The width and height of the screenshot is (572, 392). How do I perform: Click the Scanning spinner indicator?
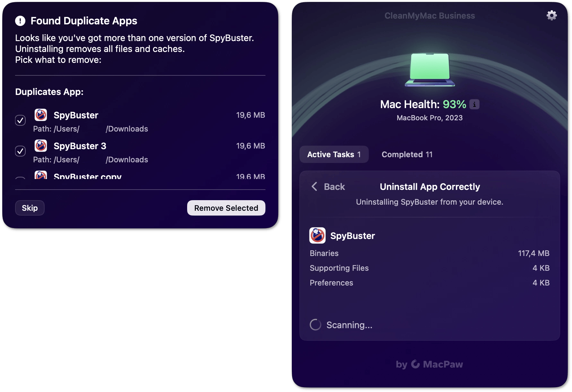(x=316, y=325)
